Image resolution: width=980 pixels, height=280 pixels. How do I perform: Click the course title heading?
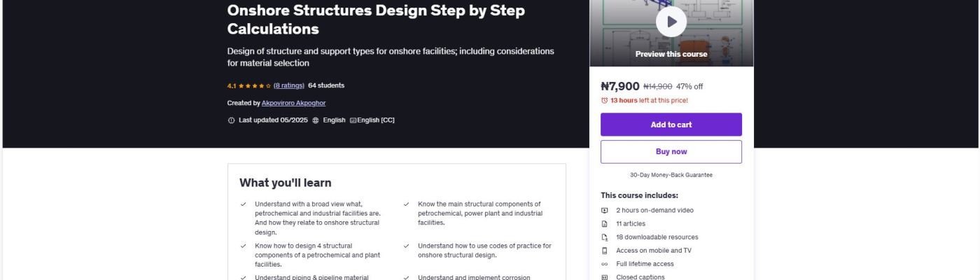(376, 20)
